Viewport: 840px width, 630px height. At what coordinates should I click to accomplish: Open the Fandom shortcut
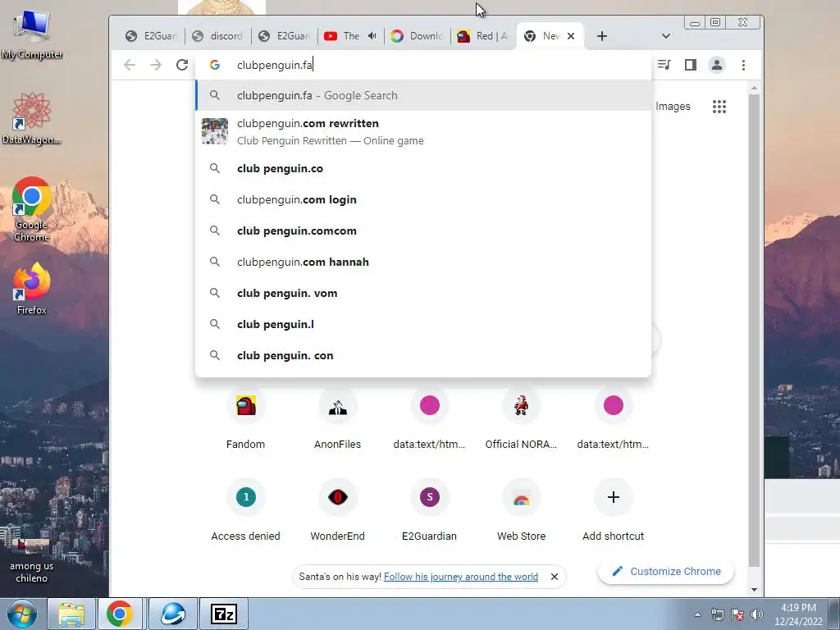pyautogui.click(x=246, y=418)
